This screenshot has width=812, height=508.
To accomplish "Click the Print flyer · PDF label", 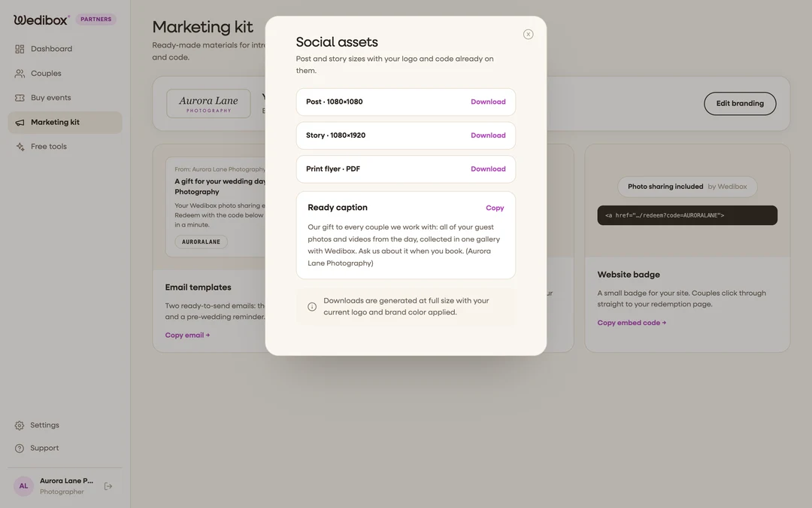I will tap(332, 169).
